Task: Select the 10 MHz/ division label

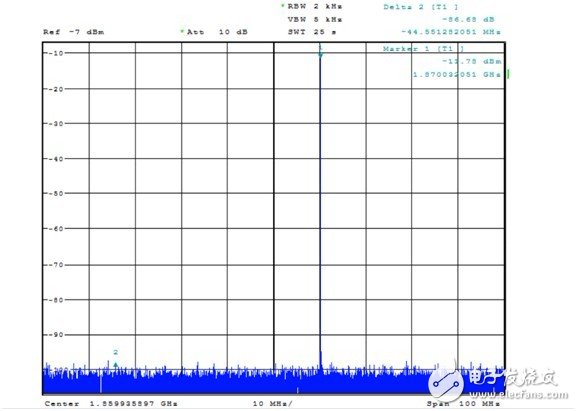Action: 273,404
